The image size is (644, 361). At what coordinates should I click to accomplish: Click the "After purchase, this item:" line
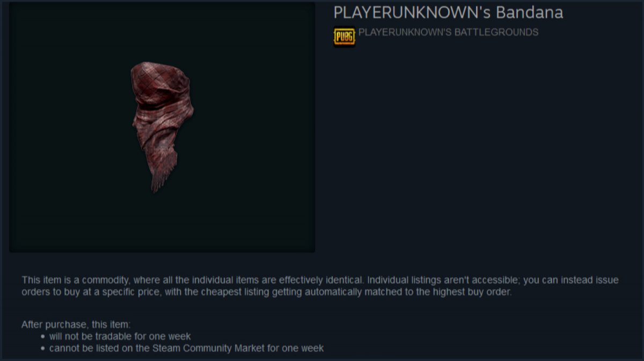coord(76,325)
